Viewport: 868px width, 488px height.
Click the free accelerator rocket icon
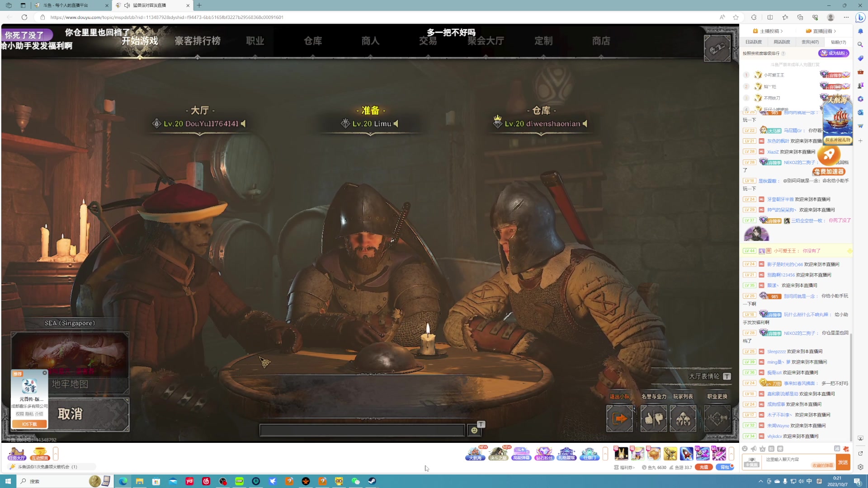[829, 155]
